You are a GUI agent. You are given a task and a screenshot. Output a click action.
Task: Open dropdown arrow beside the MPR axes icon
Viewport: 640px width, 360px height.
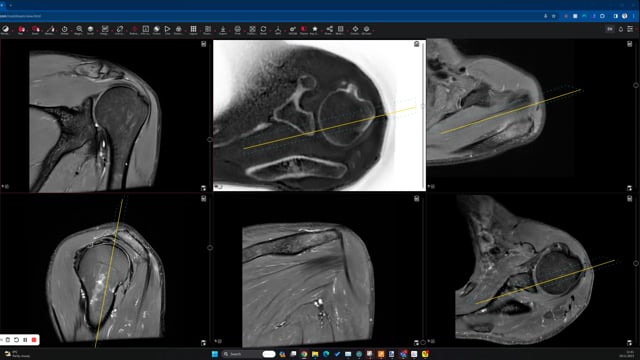click(x=284, y=30)
